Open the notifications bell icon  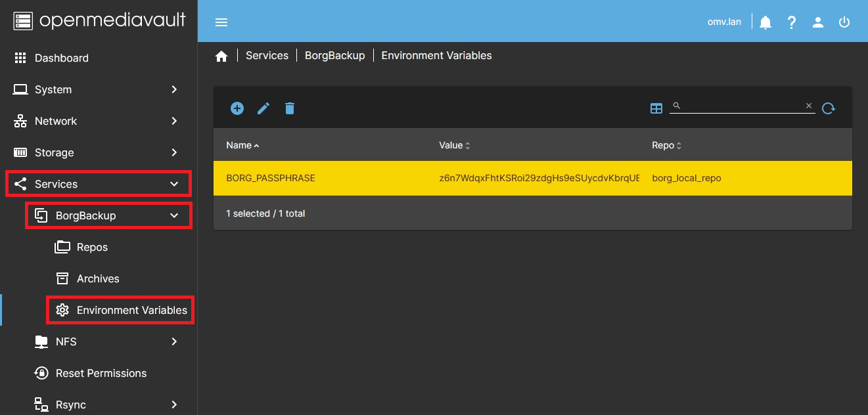(765, 22)
